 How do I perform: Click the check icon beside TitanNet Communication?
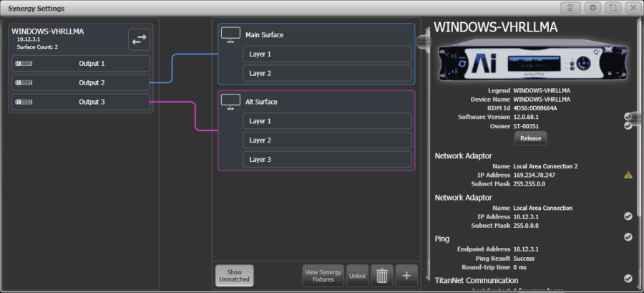click(628, 279)
